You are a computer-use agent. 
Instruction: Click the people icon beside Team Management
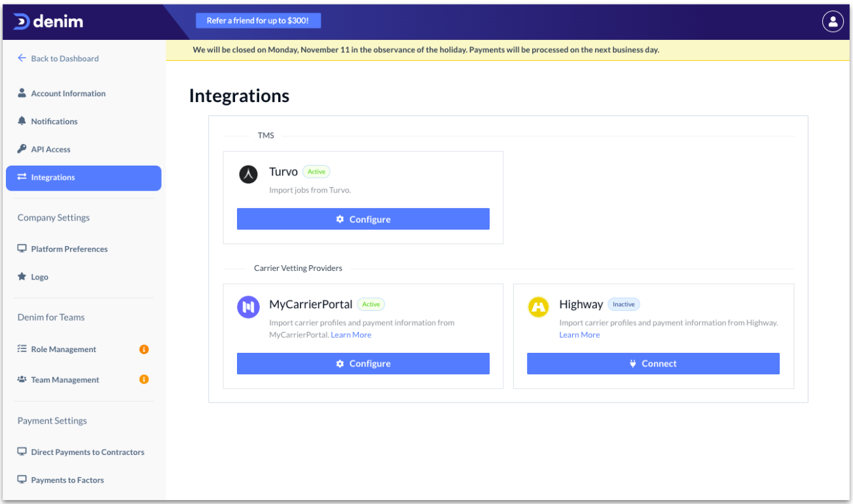tap(22, 380)
